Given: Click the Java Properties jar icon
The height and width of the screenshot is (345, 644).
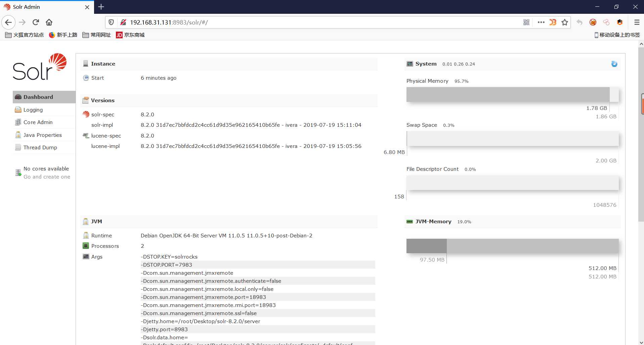Looking at the screenshot, I should tap(18, 135).
